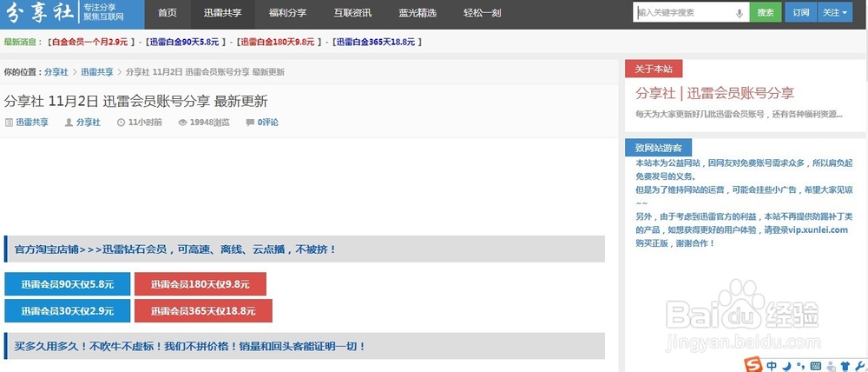Click the clock icon beside 11小时前
This screenshot has width=868, height=372.
click(x=122, y=123)
